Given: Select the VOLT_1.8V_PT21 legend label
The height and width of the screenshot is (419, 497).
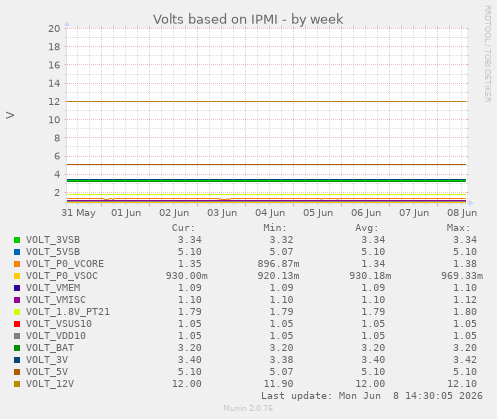Looking at the screenshot, I should pos(68,312).
